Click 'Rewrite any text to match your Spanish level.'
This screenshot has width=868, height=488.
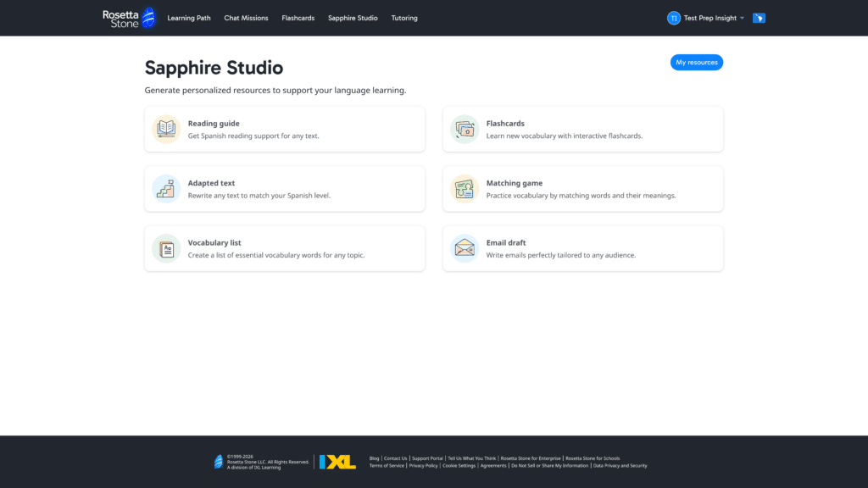[x=259, y=196]
